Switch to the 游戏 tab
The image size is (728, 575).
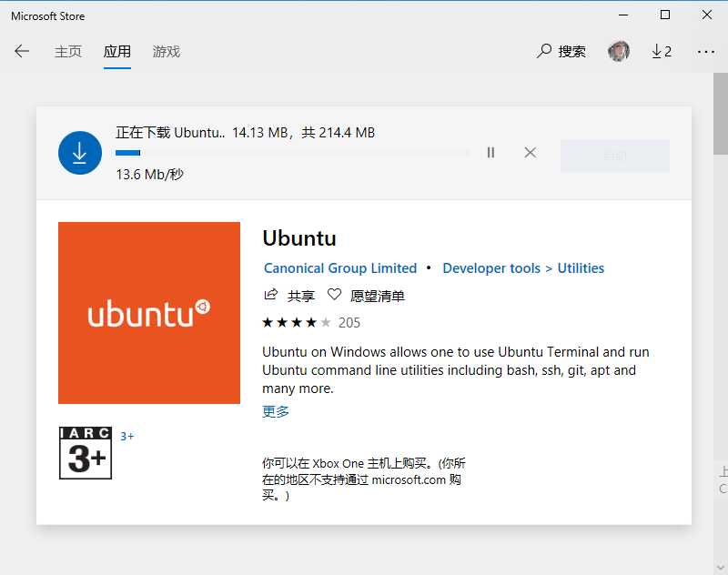(x=167, y=52)
